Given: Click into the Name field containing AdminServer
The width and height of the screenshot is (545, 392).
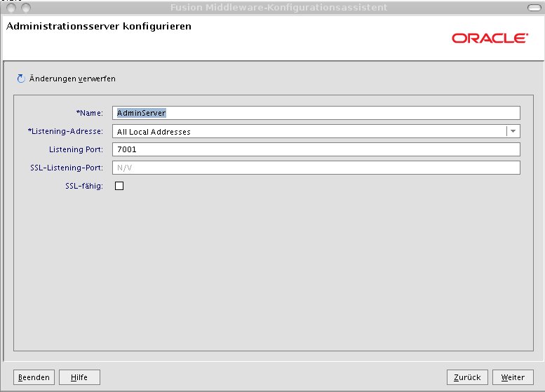Looking at the screenshot, I should pos(316,113).
